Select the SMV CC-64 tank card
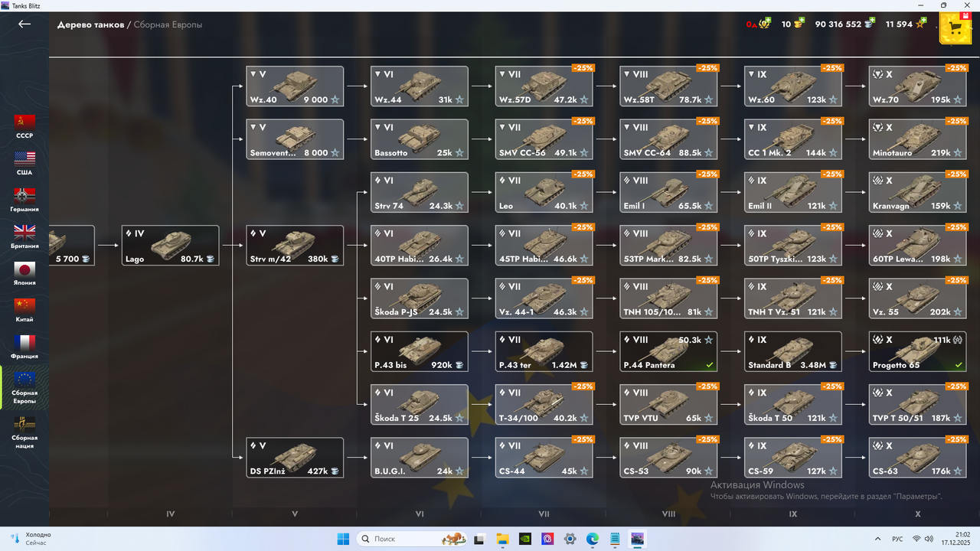The height and width of the screenshot is (551, 980). pyautogui.click(x=668, y=139)
